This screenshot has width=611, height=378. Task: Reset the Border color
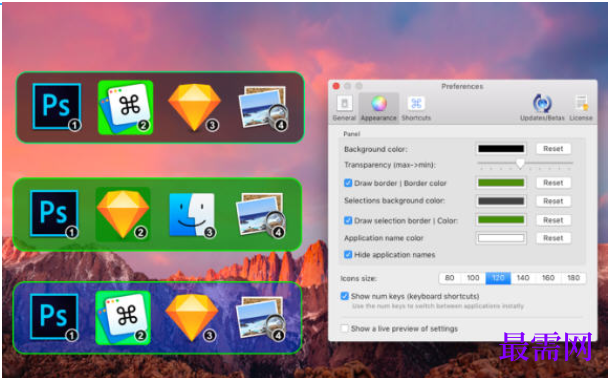click(553, 183)
